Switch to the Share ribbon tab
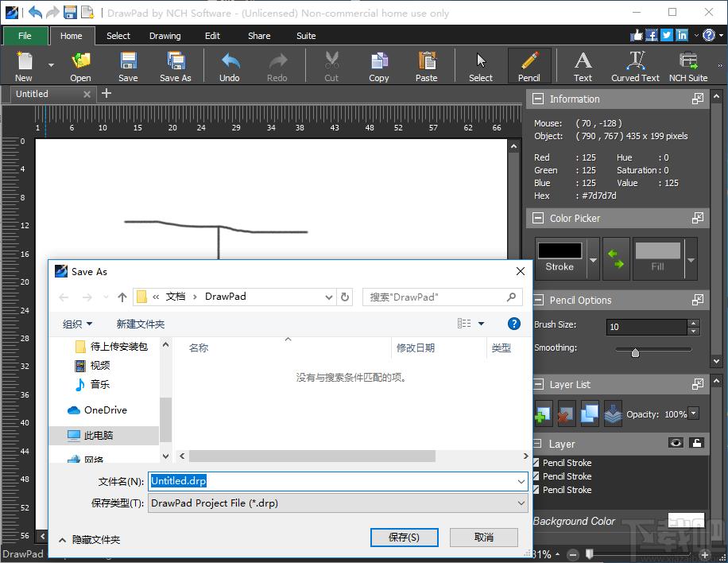The height and width of the screenshot is (563, 728). point(259,36)
